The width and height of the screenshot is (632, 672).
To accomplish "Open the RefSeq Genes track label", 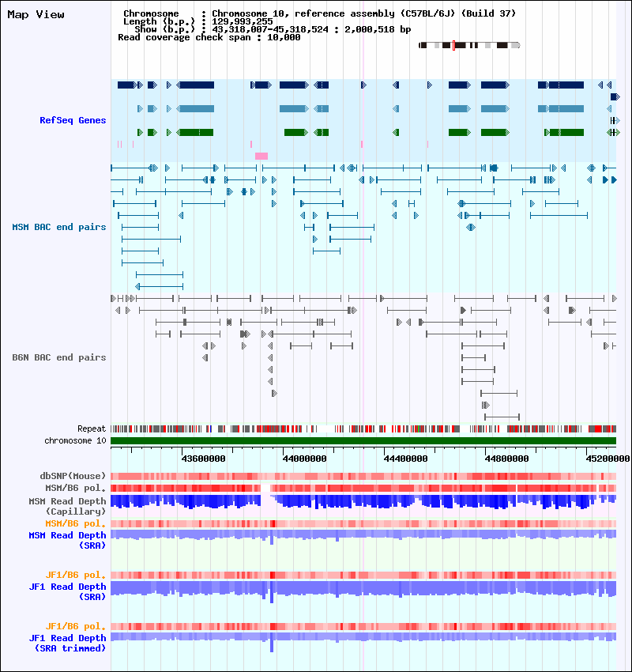I will [x=73, y=120].
